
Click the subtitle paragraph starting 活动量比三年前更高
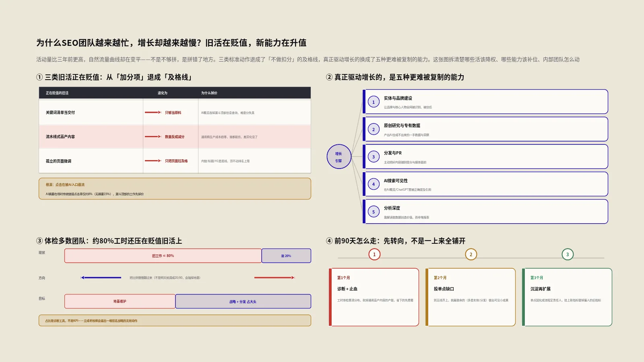[x=308, y=60]
